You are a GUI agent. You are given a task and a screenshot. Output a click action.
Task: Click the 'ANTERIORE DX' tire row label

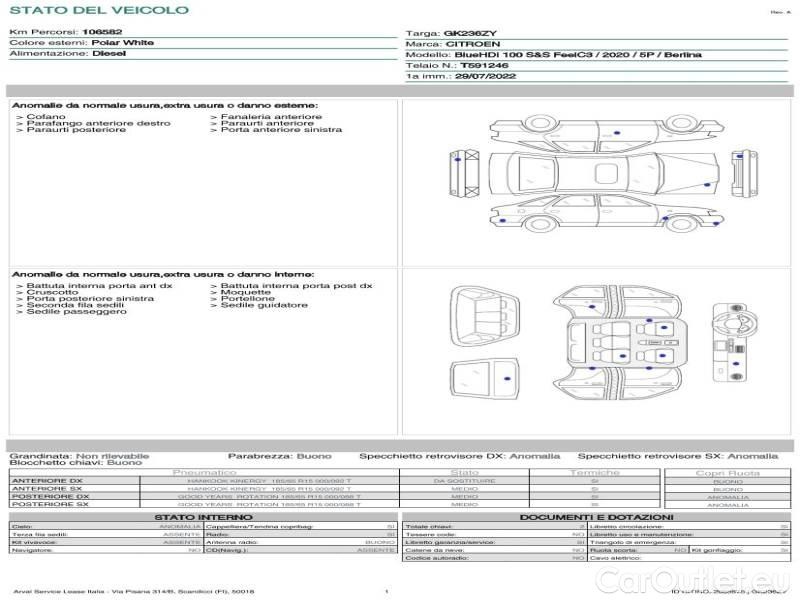point(47,481)
